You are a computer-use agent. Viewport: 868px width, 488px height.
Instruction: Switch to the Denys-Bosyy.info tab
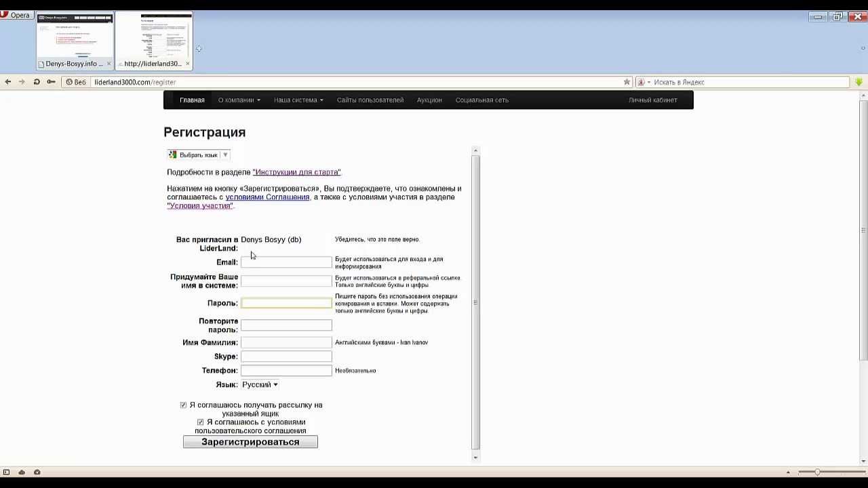coord(75,41)
